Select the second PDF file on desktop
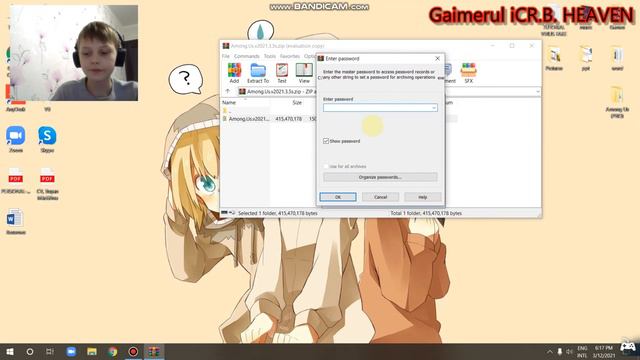The height and width of the screenshot is (360, 640). tap(47, 183)
